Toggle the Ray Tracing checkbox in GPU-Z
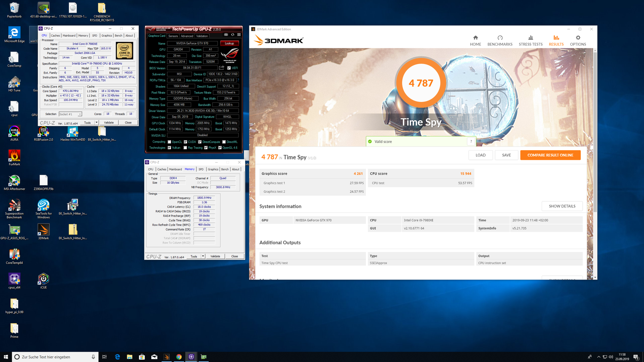This screenshot has height=362, width=644. pyautogui.click(x=185, y=147)
